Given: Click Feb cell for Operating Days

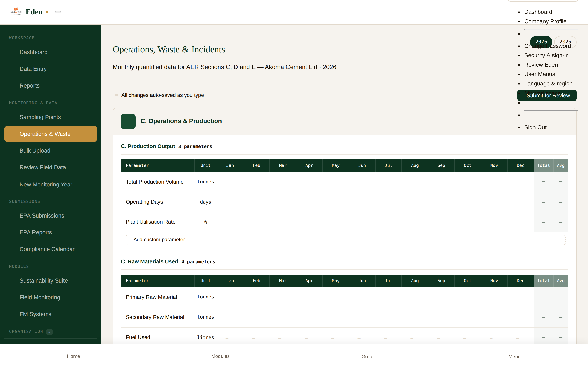Looking at the screenshot, I should [256, 202].
